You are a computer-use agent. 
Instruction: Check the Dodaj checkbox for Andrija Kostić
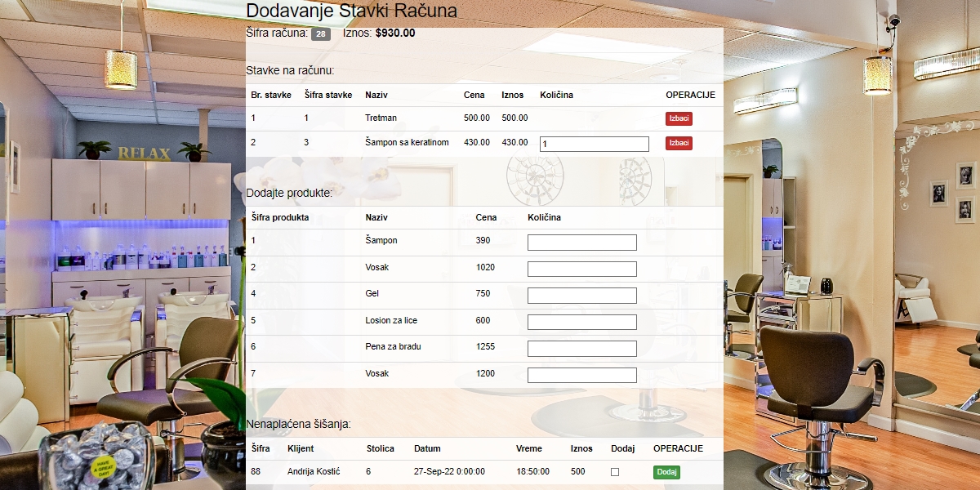click(x=615, y=472)
